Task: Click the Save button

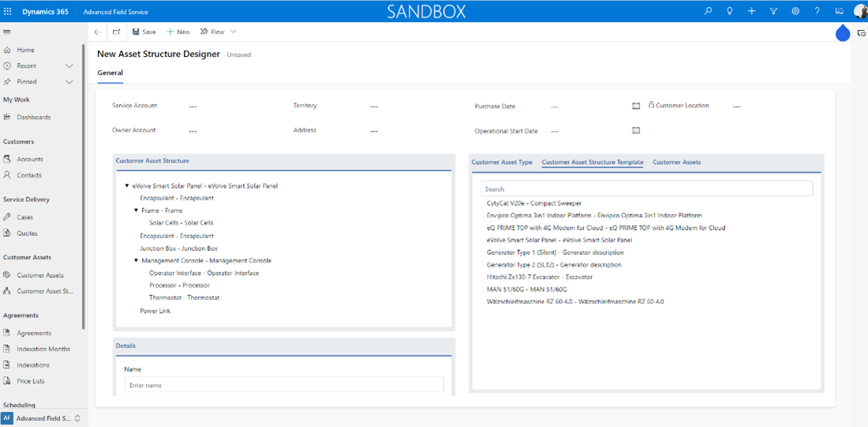Action: click(143, 32)
